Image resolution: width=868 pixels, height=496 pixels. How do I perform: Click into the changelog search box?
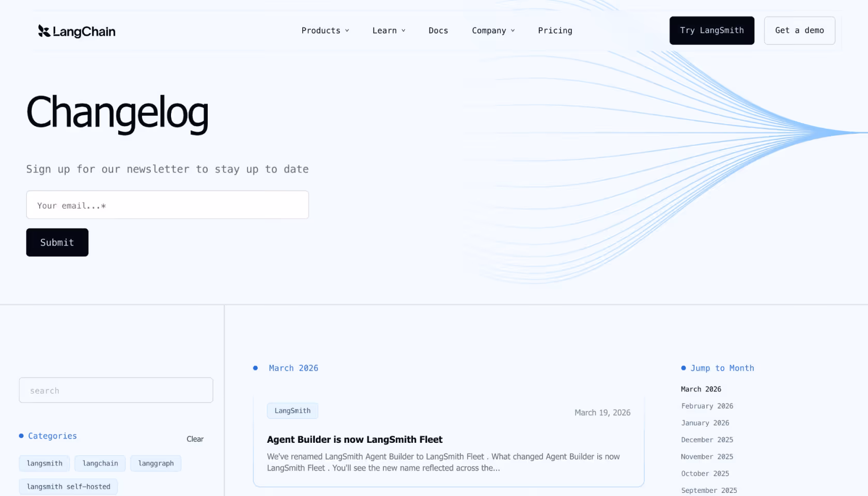[x=116, y=390]
